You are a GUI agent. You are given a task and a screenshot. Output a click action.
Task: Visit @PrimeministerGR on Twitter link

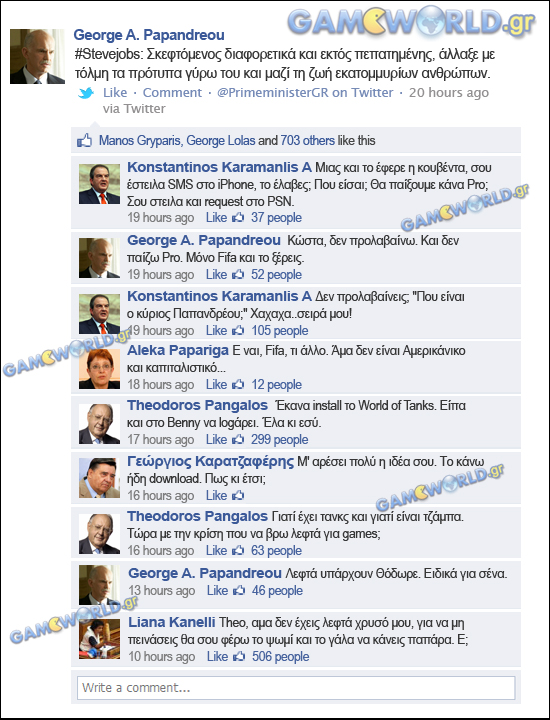(305, 92)
